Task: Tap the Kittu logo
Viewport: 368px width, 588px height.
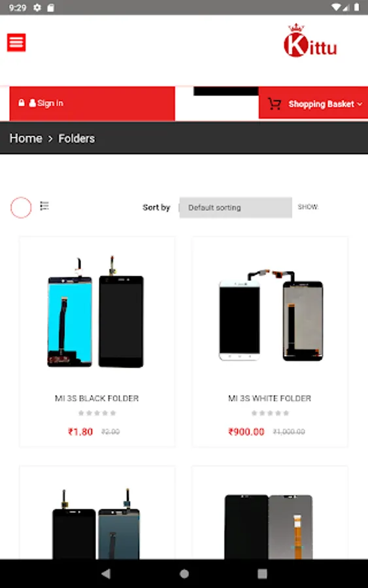Action: pos(310,41)
